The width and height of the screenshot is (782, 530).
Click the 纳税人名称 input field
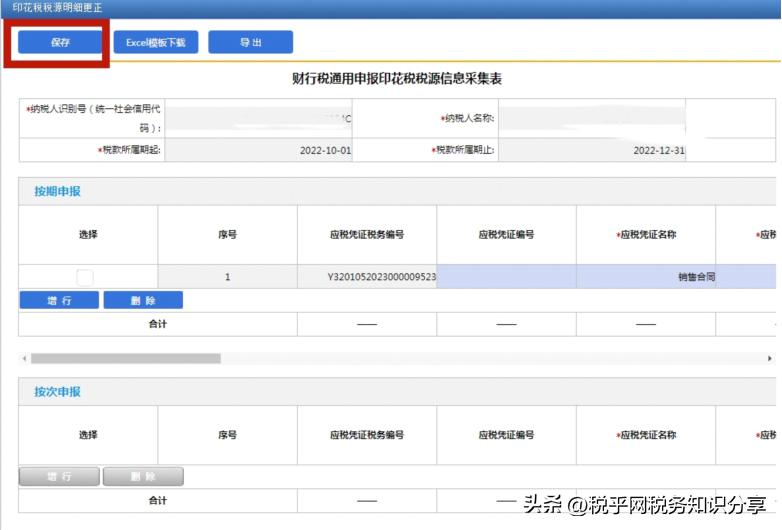592,118
